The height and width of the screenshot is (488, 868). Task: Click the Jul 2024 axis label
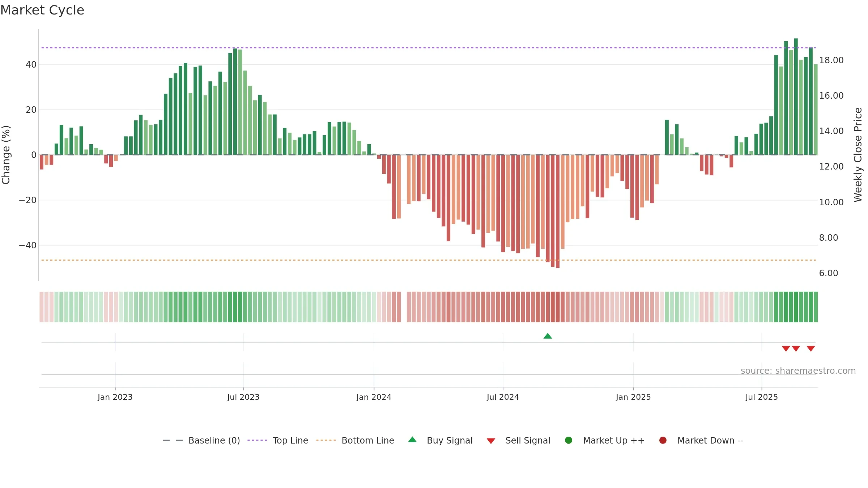click(503, 397)
